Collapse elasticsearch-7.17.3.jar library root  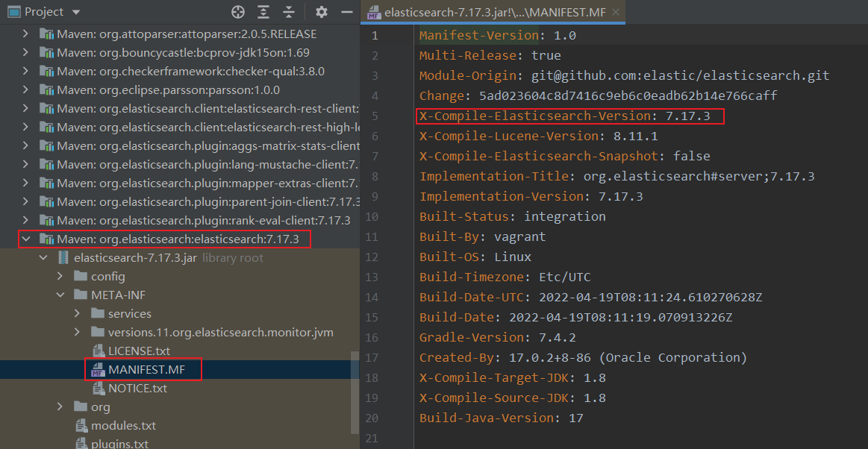pos(44,258)
